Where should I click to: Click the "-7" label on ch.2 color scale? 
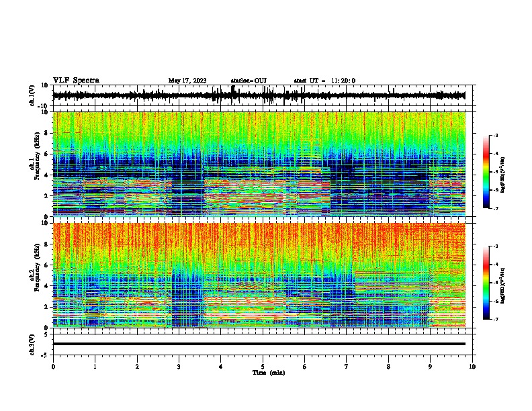coord(496,319)
